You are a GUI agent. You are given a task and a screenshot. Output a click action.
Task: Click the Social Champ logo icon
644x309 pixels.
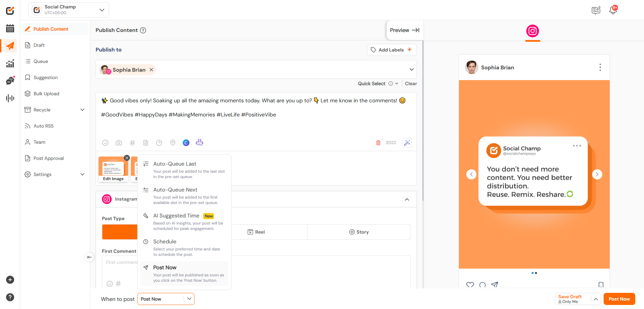click(10, 11)
